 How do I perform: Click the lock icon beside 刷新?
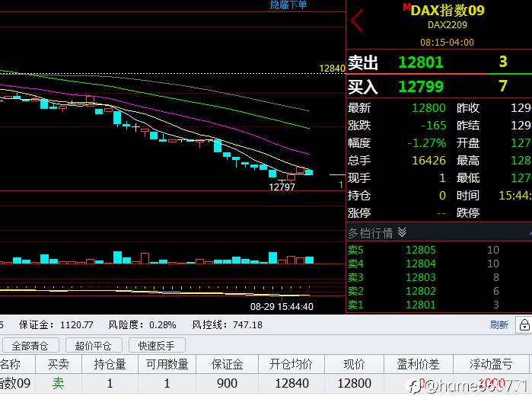(524, 325)
